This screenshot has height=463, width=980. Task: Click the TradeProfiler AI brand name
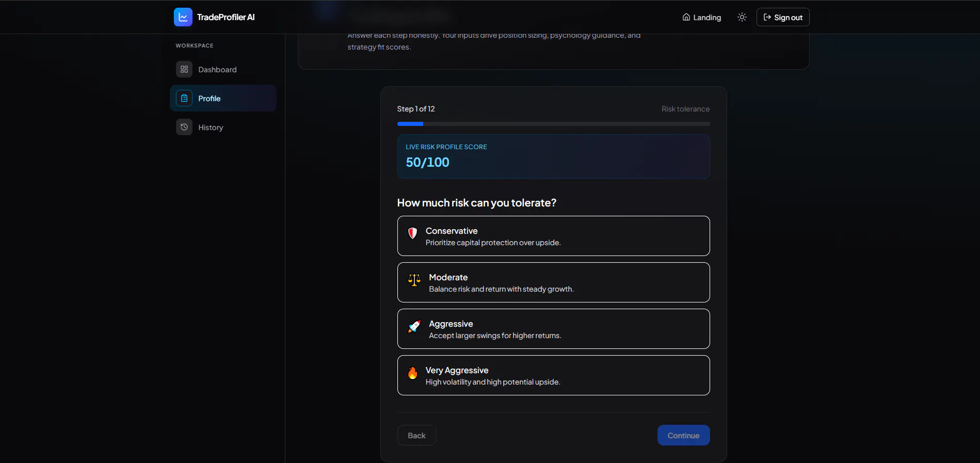pyautogui.click(x=226, y=17)
